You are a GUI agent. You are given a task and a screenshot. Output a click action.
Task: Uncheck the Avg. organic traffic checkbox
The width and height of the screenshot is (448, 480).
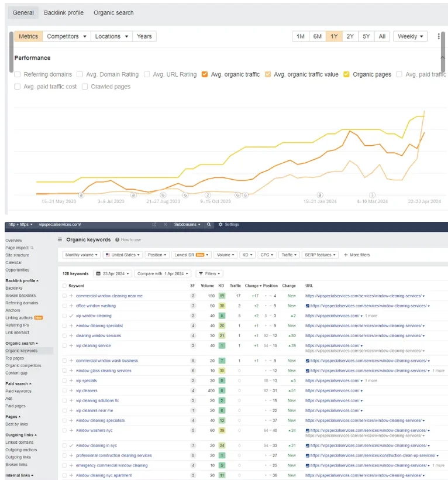(204, 74)
